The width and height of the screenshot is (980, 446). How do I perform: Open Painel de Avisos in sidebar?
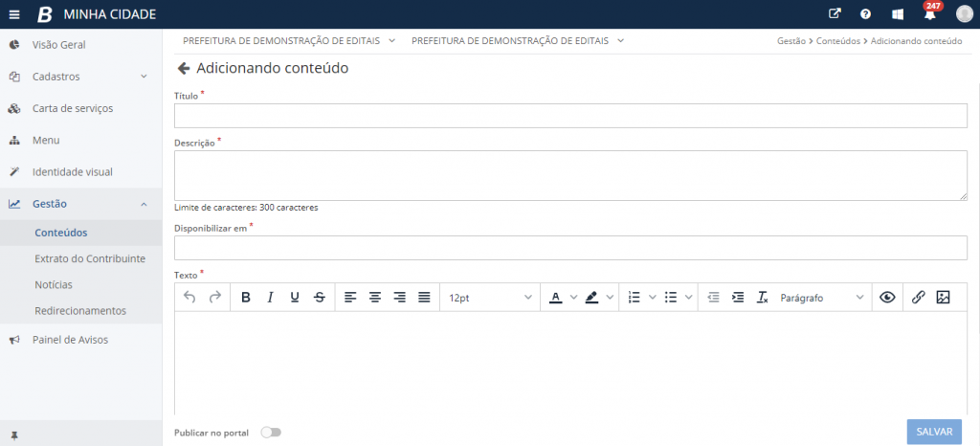tap(80, 340)
